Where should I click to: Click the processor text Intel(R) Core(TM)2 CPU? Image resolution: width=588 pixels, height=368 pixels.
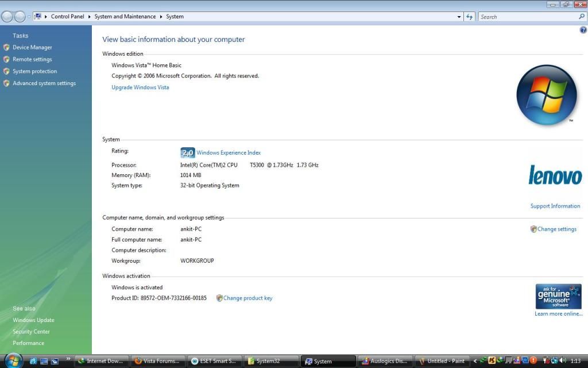coord(209,165)
